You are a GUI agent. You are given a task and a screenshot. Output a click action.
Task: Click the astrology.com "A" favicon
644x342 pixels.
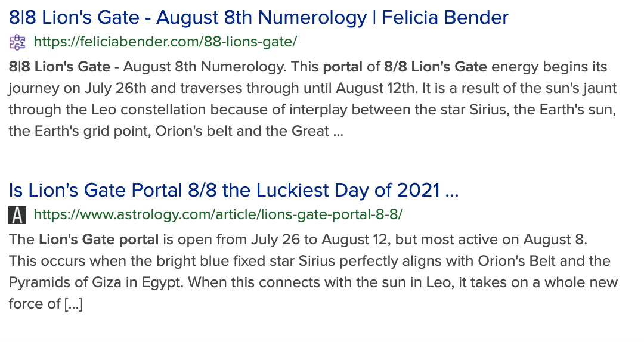point(17,214)
